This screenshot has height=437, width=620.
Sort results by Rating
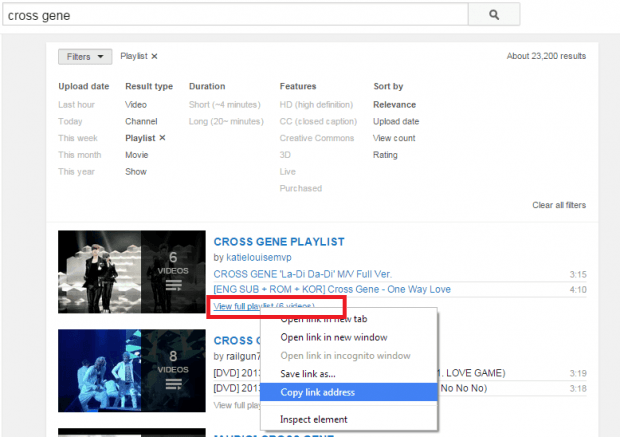click(x=385, y=155)
